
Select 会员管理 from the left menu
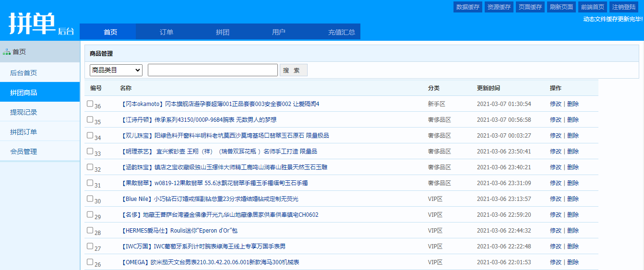click(x=24, y=152)
